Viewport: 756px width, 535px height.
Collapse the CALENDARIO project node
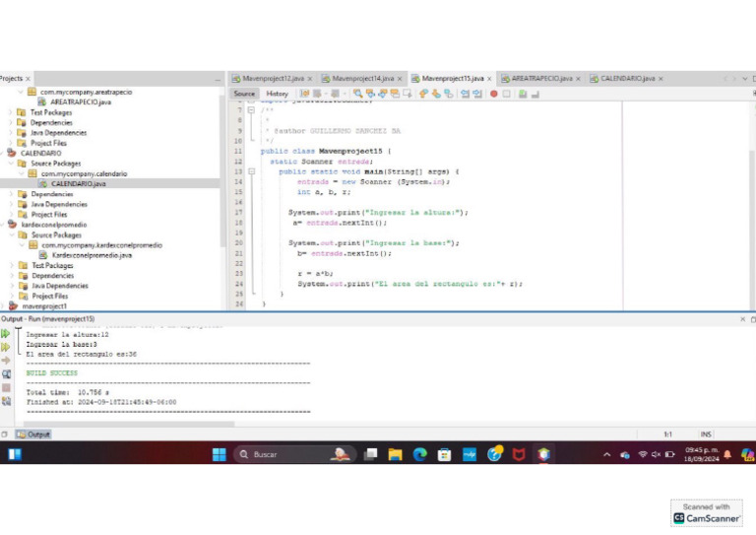click(3, 154)
